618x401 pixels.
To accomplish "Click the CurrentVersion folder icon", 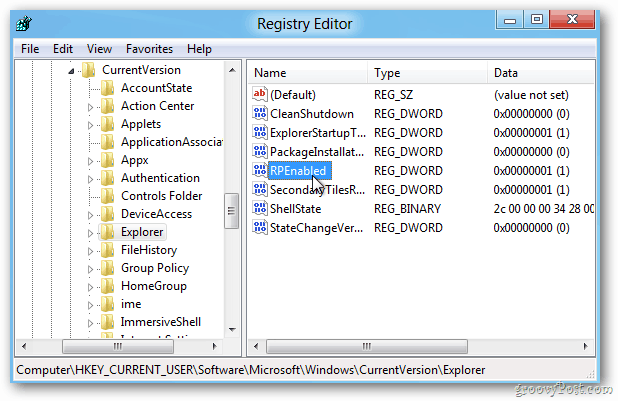I will (89, 70).
